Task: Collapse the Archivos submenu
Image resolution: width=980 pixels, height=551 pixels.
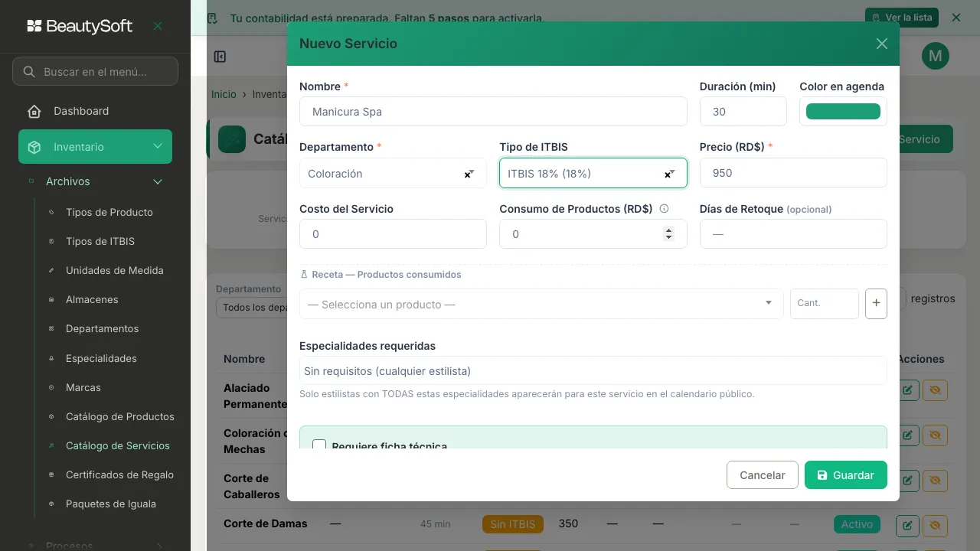Action: point(158,181)
